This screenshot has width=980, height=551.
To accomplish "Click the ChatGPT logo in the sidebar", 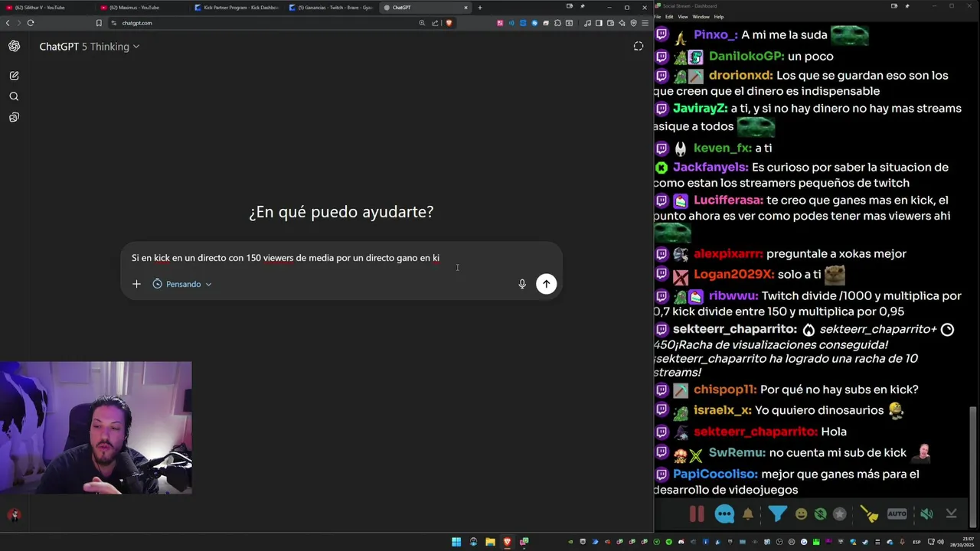I will 14,46.
